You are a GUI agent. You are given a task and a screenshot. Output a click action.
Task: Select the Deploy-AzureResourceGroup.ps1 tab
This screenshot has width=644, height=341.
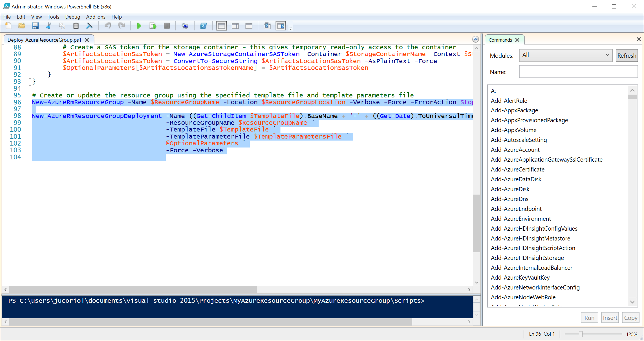click(x=44, y=40)
